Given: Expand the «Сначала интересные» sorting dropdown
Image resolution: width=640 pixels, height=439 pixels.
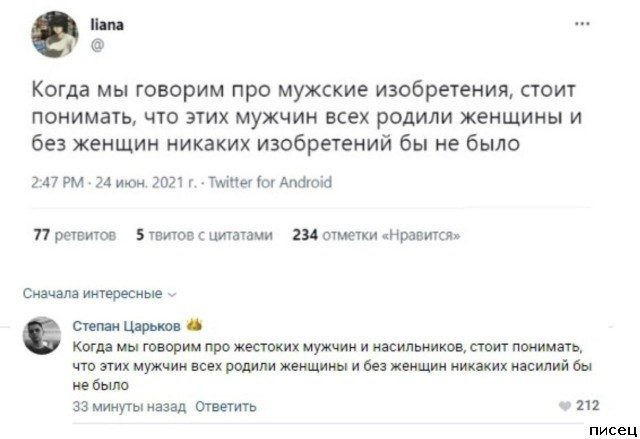Looking at the screenshot, I should (x=98, y=293).
